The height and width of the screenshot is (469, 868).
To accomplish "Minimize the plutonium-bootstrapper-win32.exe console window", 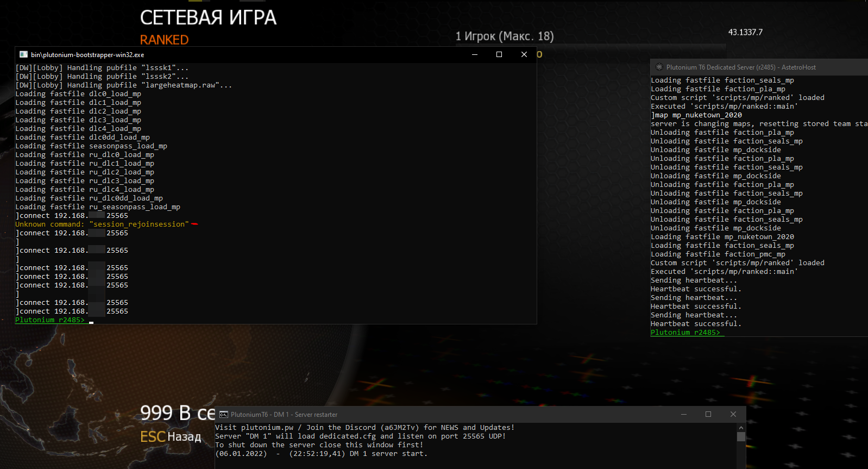I will (475, 54).
